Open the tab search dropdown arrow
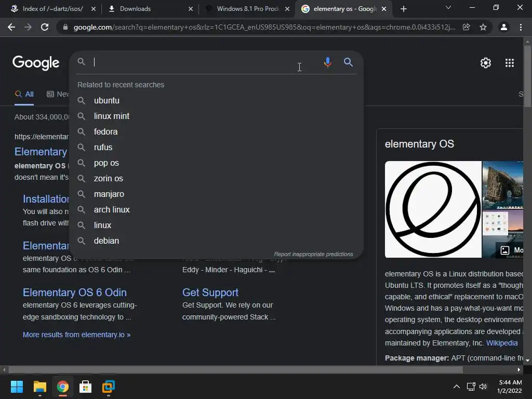Screen dimensions: 532x399 point(448,7)
